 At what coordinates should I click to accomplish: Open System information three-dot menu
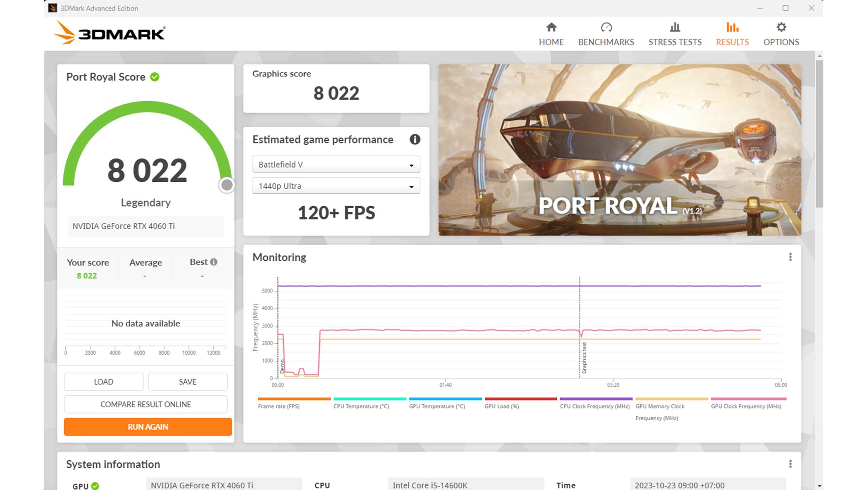790,464
